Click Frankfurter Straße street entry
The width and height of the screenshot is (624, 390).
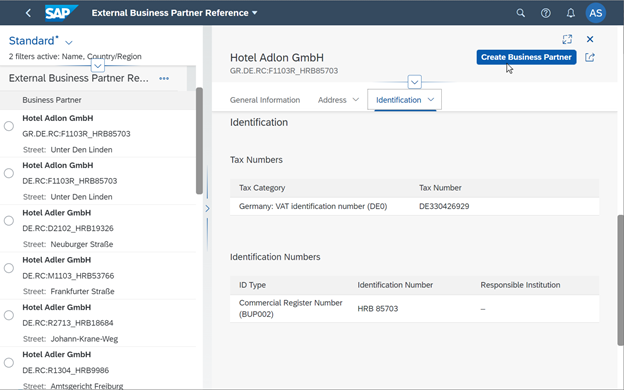tap(82, 292)
